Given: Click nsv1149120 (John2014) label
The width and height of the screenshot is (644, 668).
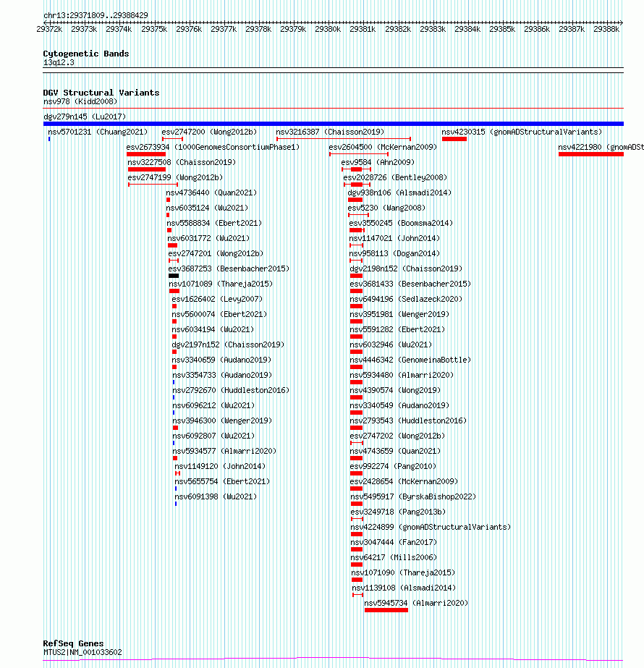Looking at the screenshot, I should [x=220, y=467].
